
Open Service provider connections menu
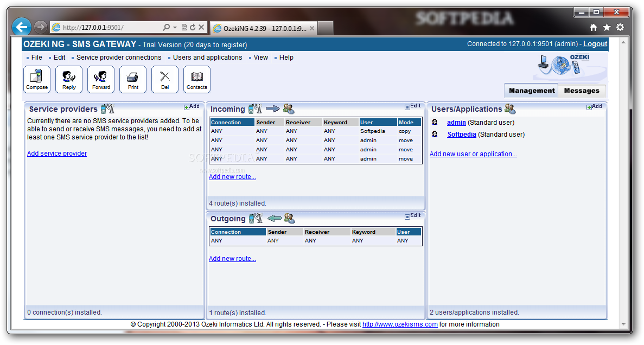click(x=119, y=58)
